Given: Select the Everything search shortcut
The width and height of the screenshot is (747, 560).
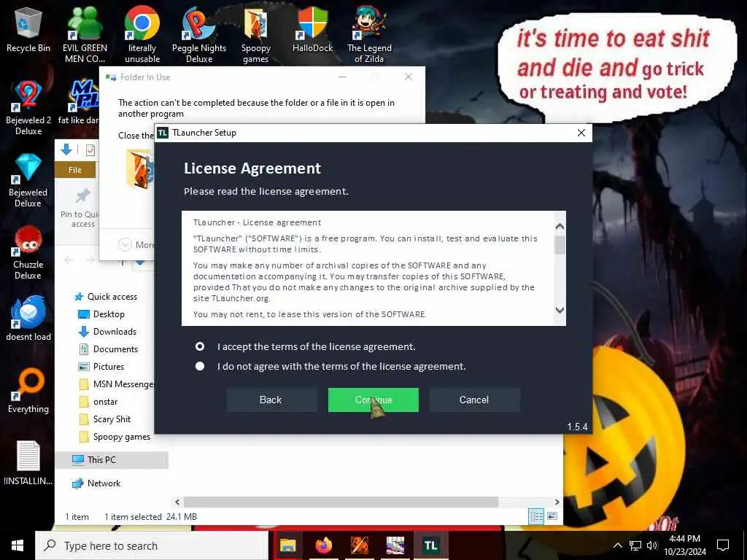Looking at the screenshot, I should pyautogui.click(x=28, y=391).
